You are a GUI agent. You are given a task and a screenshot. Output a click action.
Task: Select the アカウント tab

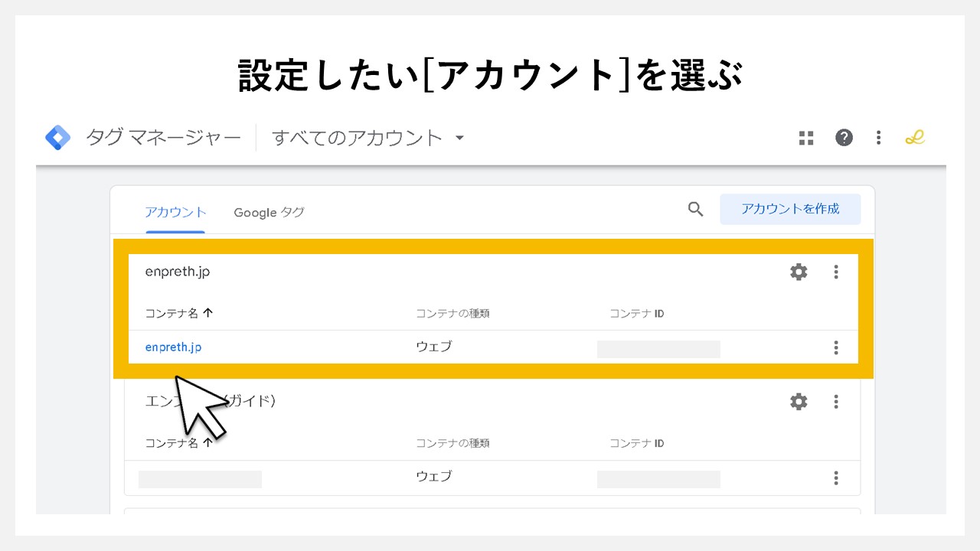point(175,212)
